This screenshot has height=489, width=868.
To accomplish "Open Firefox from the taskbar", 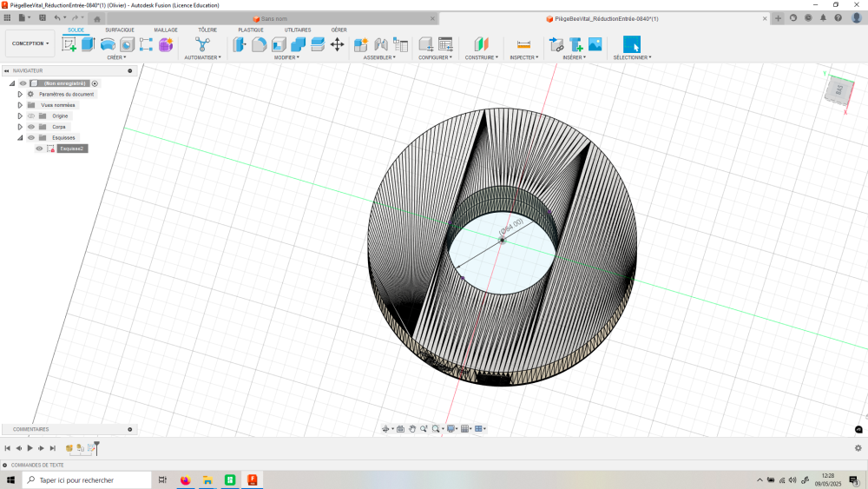I will coord(185,480).
